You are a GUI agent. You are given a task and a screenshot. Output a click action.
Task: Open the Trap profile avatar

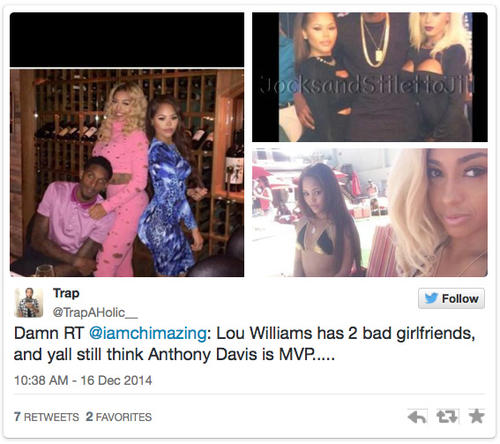[x=29, y=303]
